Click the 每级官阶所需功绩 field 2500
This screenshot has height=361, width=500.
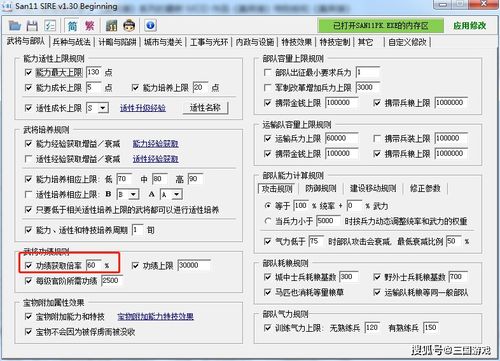point(112,281)
